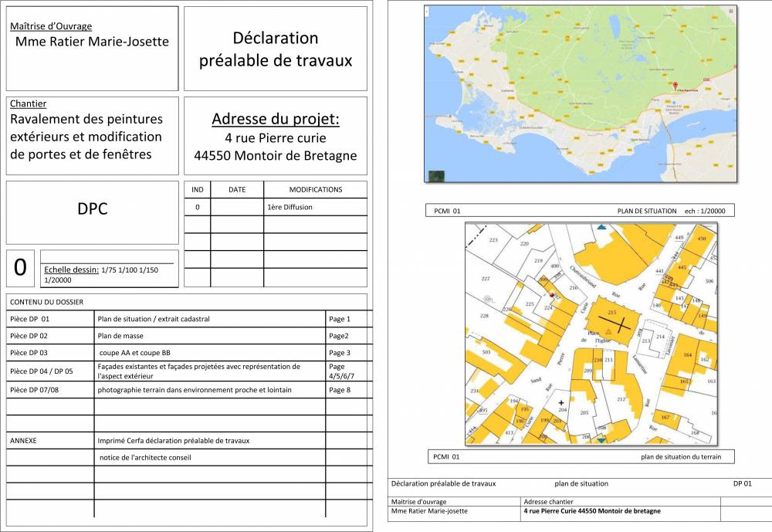
Task: Click "Mme Ratier Marie-josette" in the right page footer
Action: pos(429,511)
